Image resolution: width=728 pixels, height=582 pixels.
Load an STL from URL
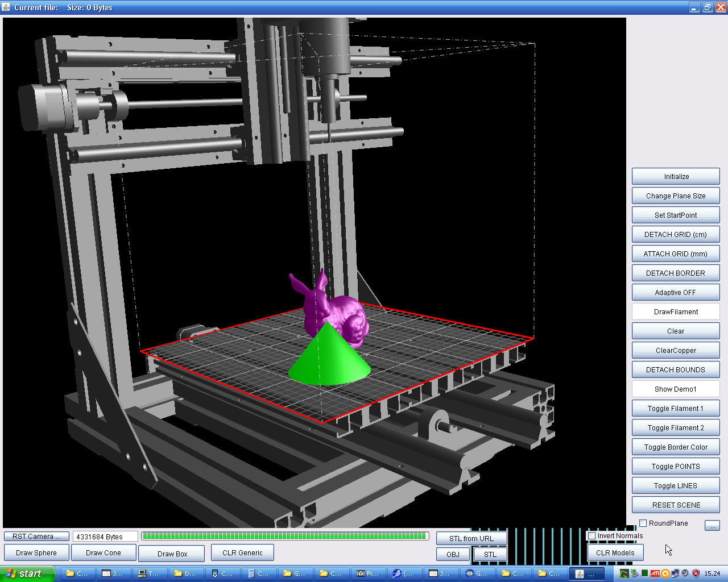tap(471, 538)
